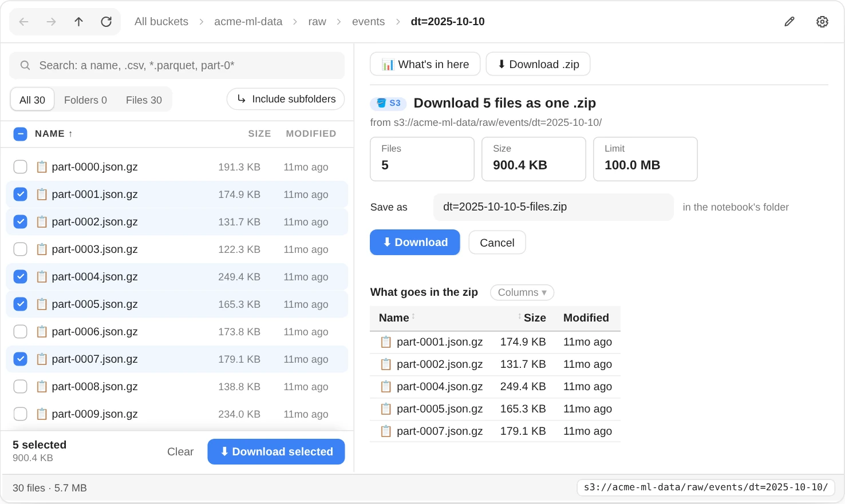Click the search magnifier icon
The image size is (845, 504).
(25, 65)
